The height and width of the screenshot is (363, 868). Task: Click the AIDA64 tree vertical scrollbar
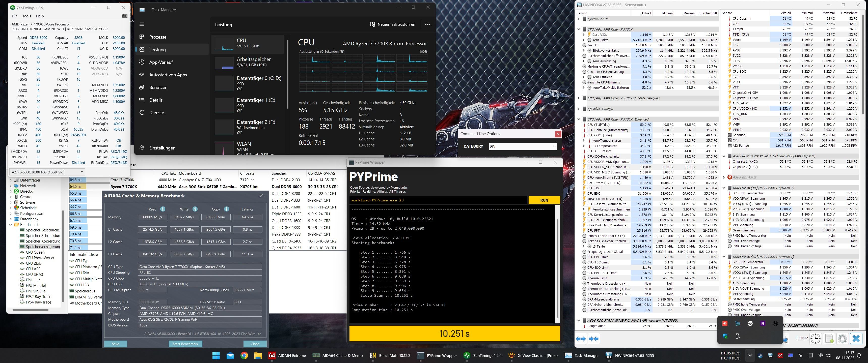[x=63, y=256]
